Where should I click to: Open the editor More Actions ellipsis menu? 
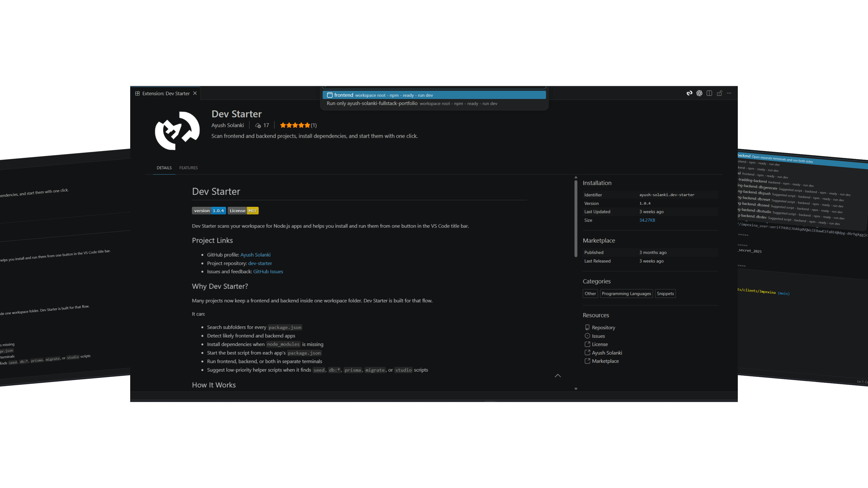point(729,93)
